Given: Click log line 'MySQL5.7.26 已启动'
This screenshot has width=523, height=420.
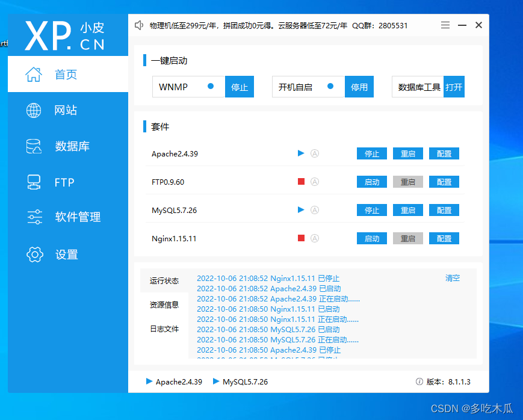Looking at the screenshot, I should 268,330.
